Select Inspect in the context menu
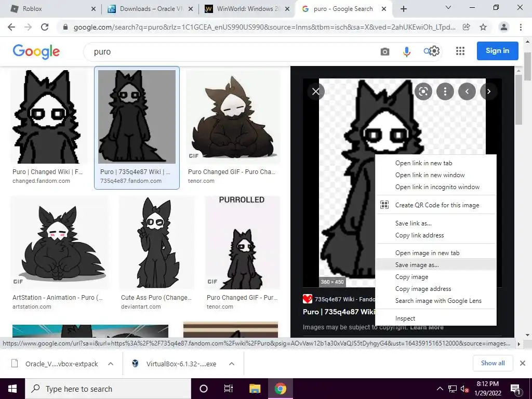 pos(436,318)
